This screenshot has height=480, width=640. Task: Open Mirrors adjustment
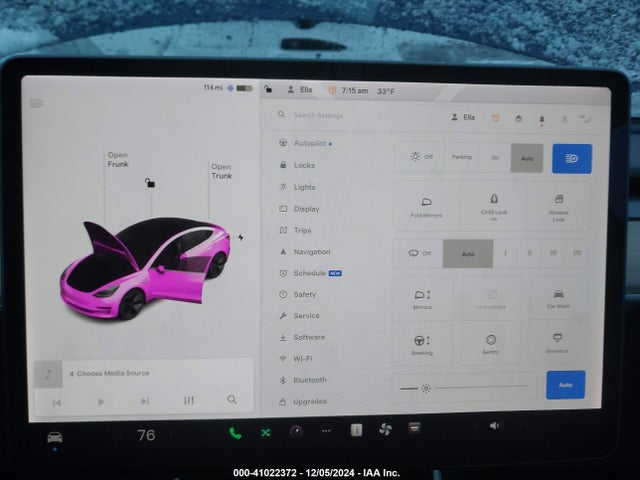[x=422, y=299]
